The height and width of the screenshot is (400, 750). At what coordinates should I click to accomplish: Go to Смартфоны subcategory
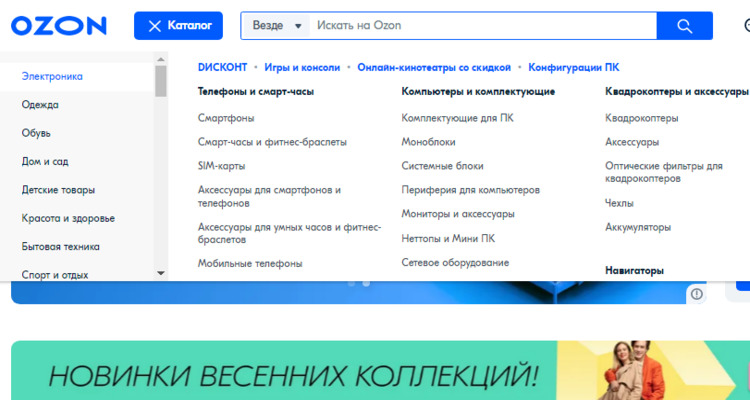[x=226, y=118]
